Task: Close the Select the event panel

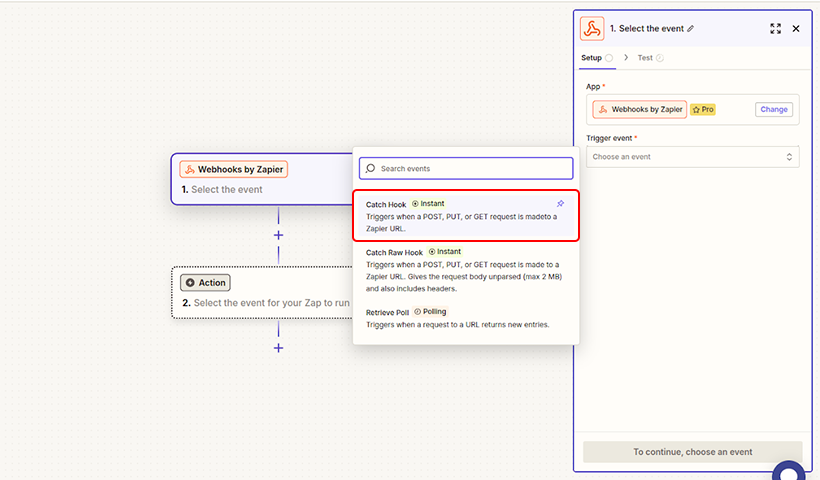Action: (x=796, y=29)
